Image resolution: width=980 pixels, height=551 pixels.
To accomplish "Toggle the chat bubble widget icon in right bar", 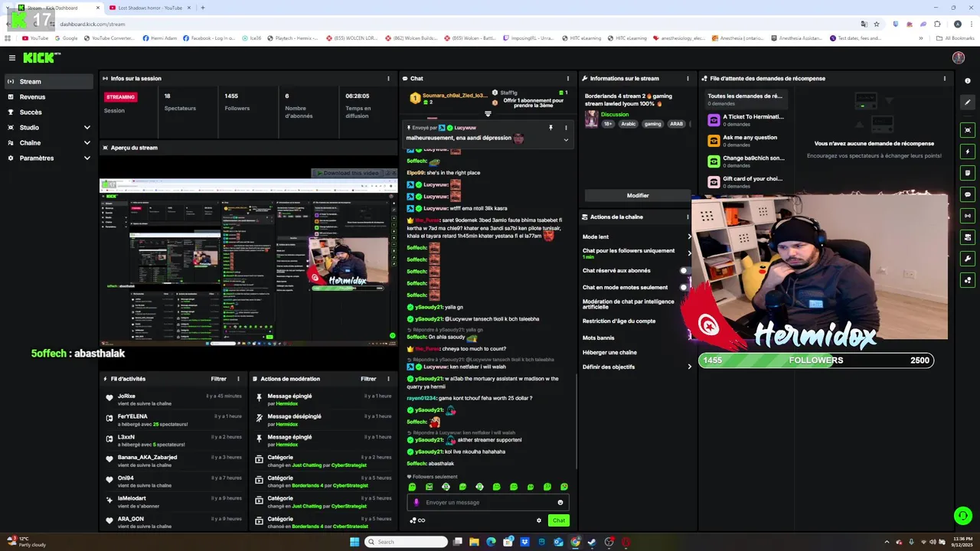I will pos(968,194).
